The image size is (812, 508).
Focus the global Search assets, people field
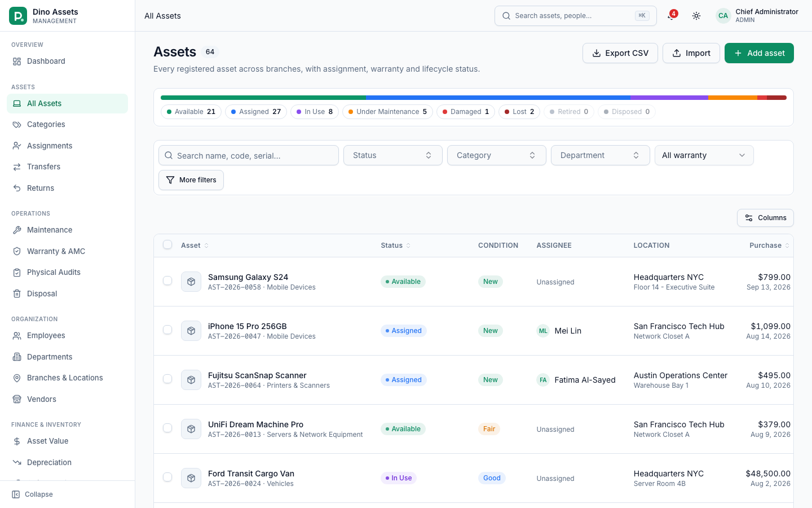click(576, 16)
